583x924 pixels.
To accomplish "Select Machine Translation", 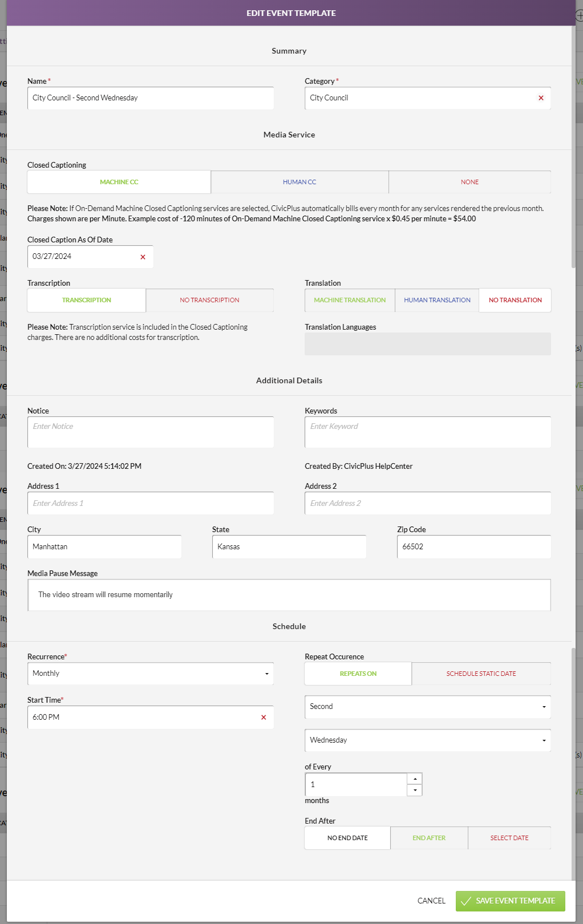I will 350,300.
